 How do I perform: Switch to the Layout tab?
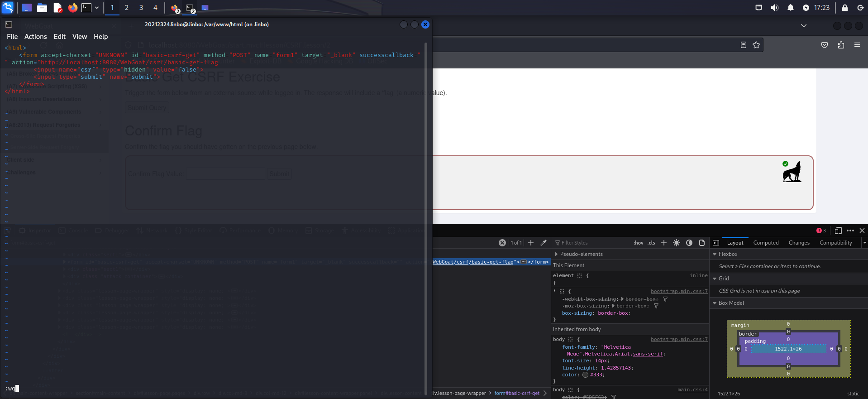coord(735,243)
